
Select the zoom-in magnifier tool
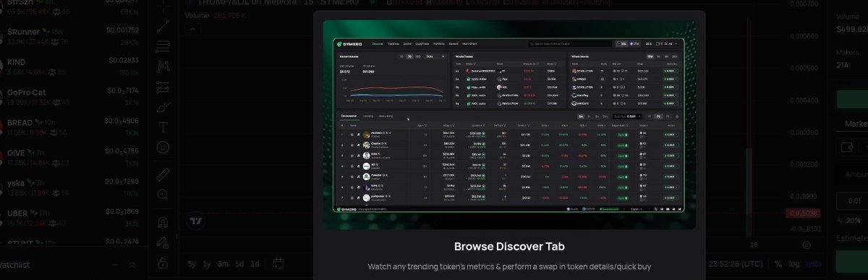tap(163, 194)
